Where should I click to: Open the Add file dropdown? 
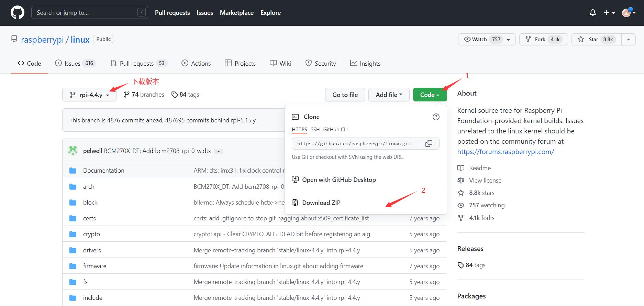click(x=389, y=95)
